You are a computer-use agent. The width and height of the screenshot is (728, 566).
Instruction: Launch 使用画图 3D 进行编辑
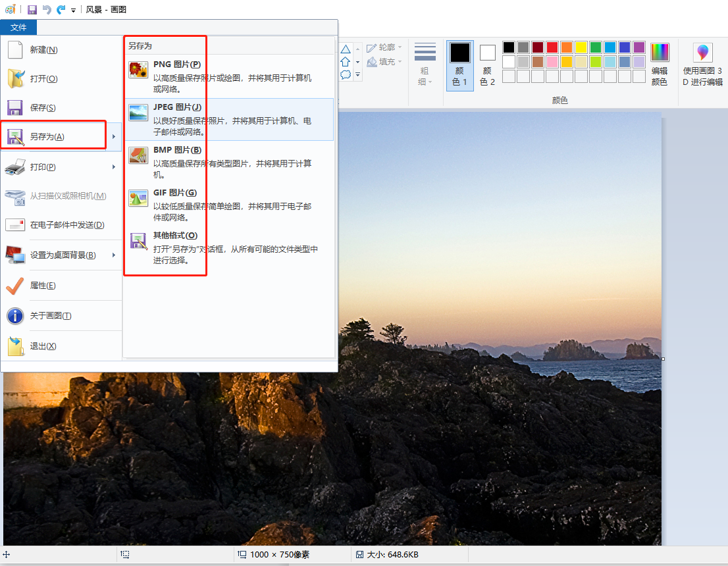tap(702, 64)
